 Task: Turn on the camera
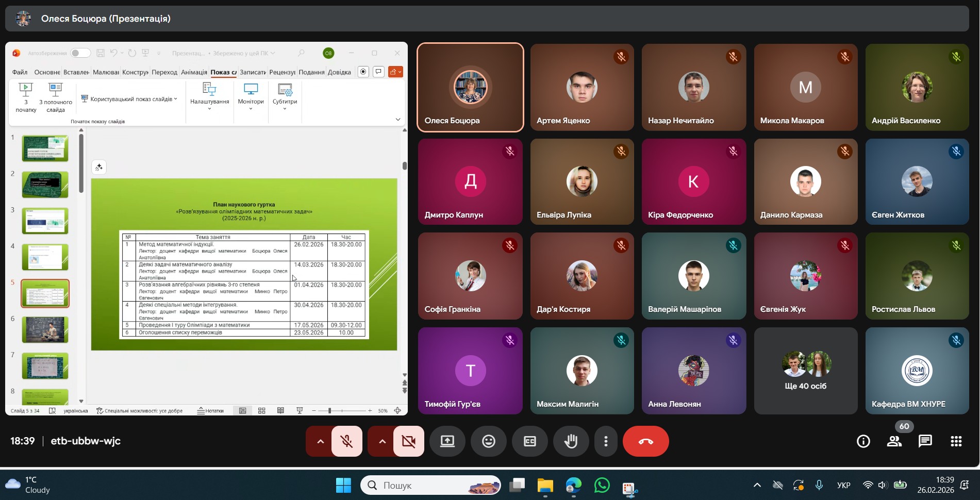point(408,441)
